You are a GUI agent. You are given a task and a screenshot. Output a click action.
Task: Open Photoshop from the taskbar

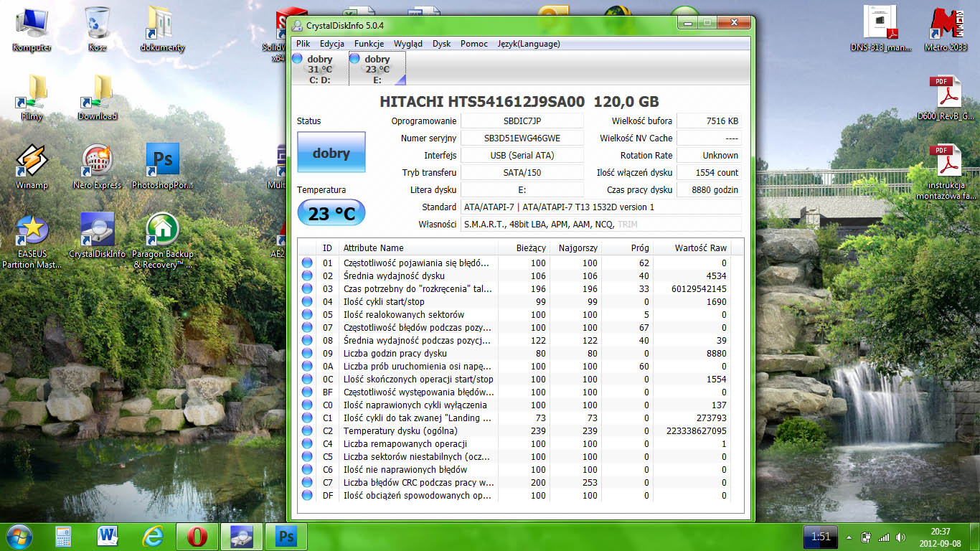pos(286,536)
